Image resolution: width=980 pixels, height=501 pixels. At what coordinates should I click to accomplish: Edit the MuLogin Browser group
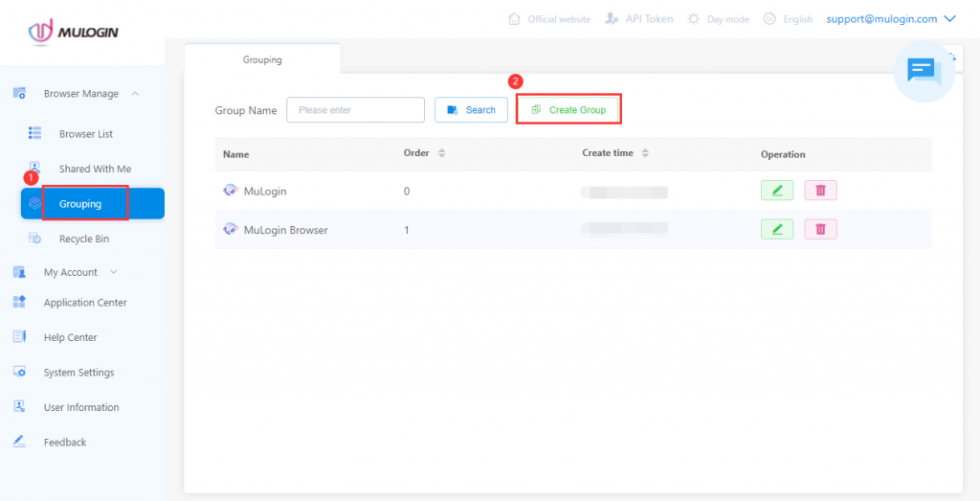(777, 230)
